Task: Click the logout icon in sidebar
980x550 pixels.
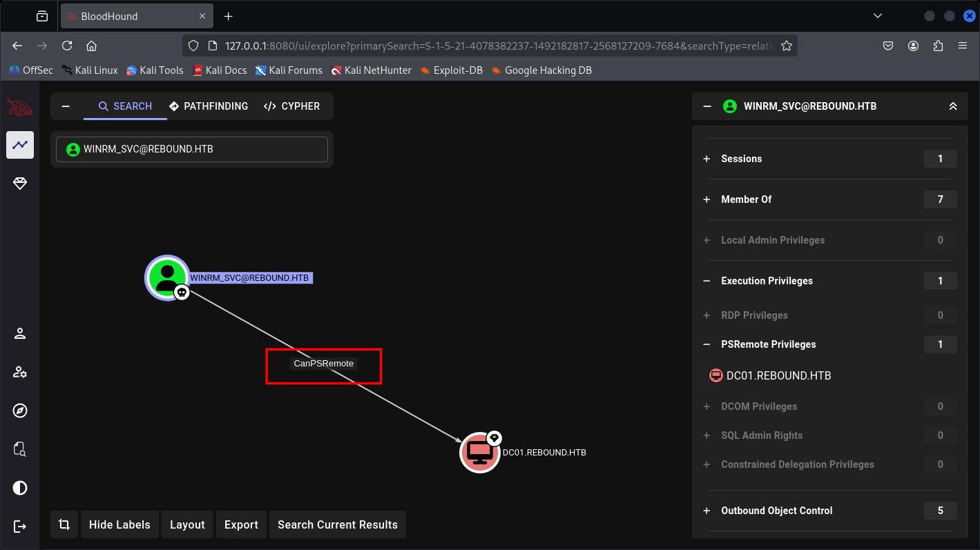Action: point(20,527)
